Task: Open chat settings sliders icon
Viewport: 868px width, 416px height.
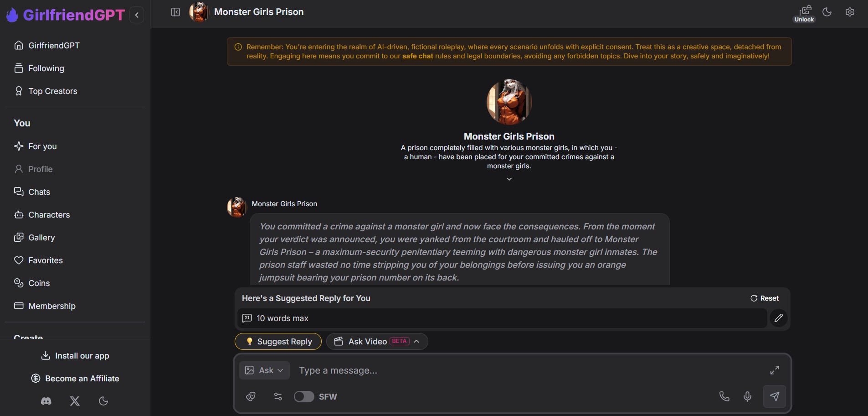Action: point(278,397)
